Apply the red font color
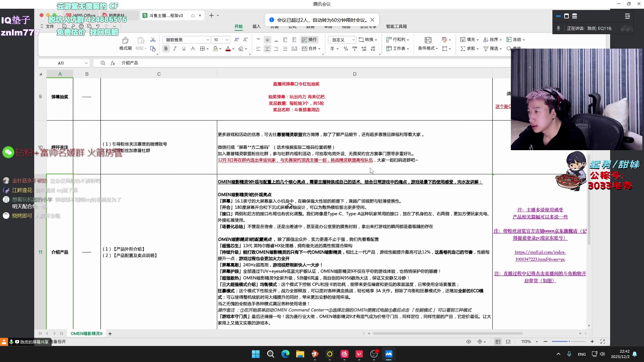 (x=228, y=49)
